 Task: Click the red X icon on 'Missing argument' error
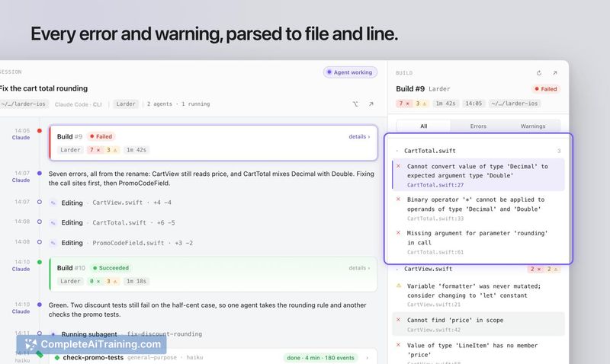[x=398, y=233]
